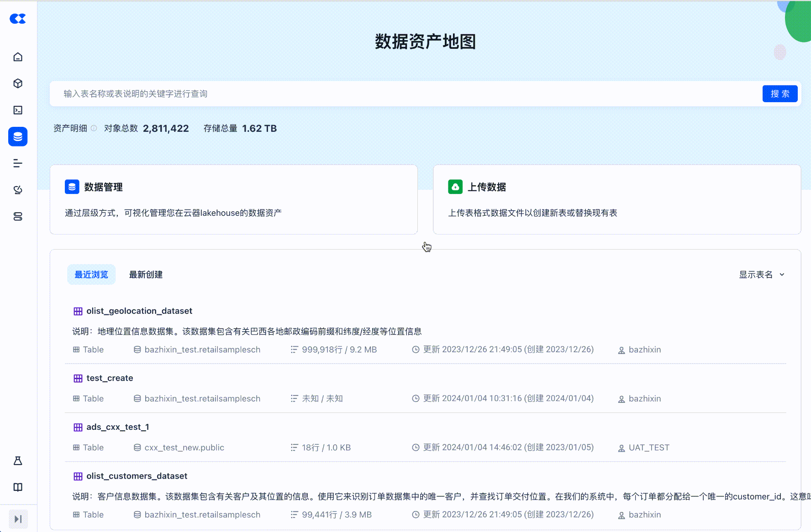Screen dimensions: 811x532
Task: Open the 显示表名 dropdown
Action: [761, 275]
